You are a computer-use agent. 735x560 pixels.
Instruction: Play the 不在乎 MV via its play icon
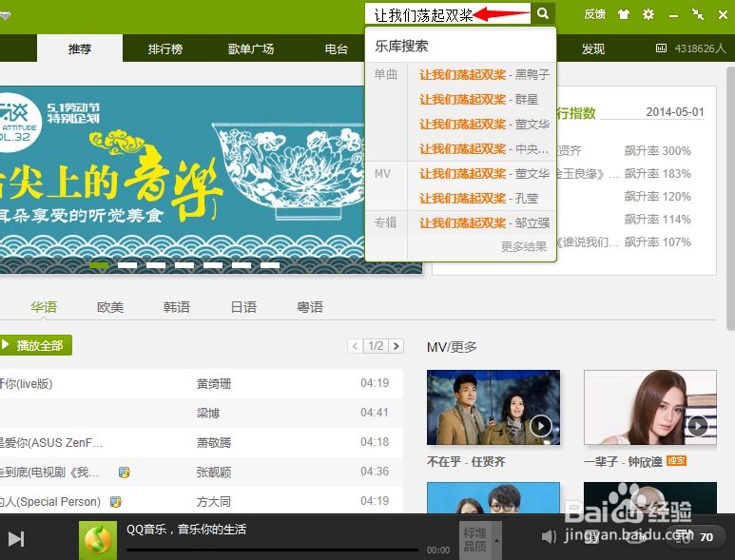click(540, 427)
